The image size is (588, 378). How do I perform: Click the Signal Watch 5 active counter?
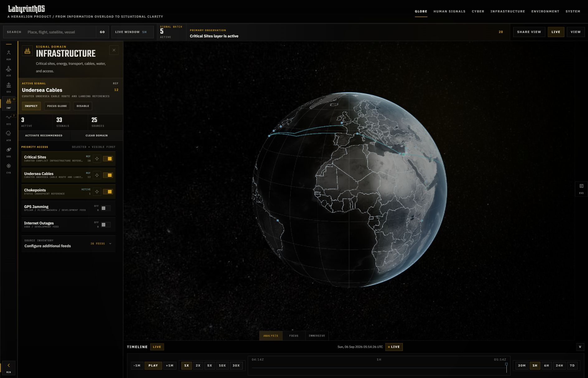coord(171,32)
